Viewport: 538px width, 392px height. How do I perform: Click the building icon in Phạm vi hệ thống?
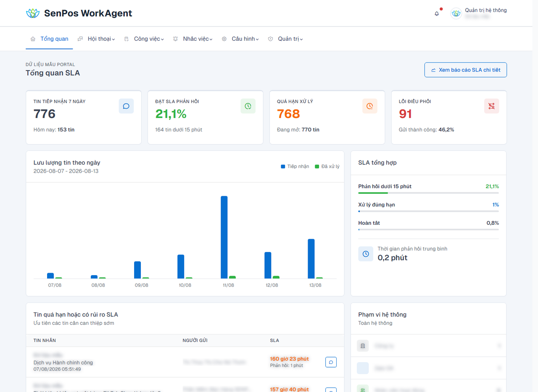coord(363,346)
